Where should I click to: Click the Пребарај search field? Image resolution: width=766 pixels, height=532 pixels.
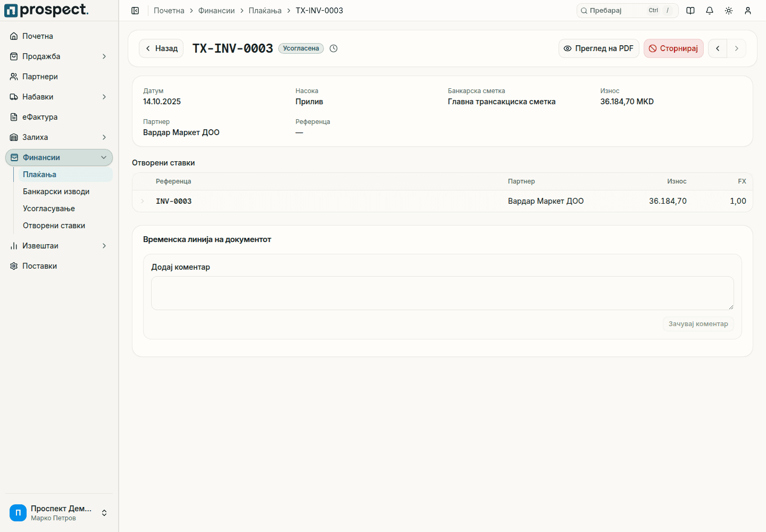[x=628, y=11]
